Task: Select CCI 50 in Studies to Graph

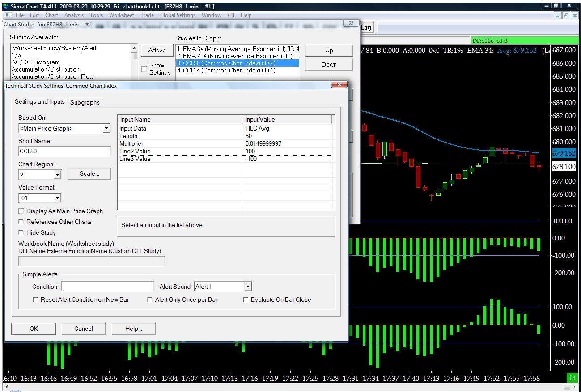Action: tap(237, 63)
